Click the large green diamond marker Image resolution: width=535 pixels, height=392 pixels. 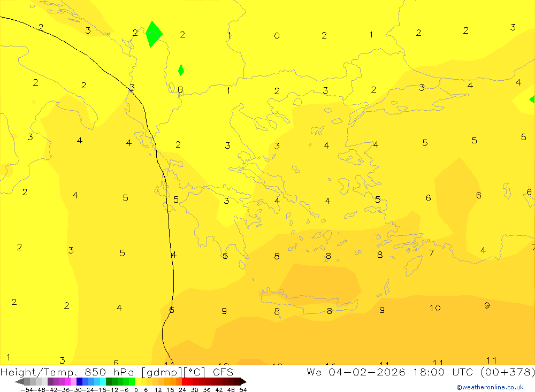[154, 34]
